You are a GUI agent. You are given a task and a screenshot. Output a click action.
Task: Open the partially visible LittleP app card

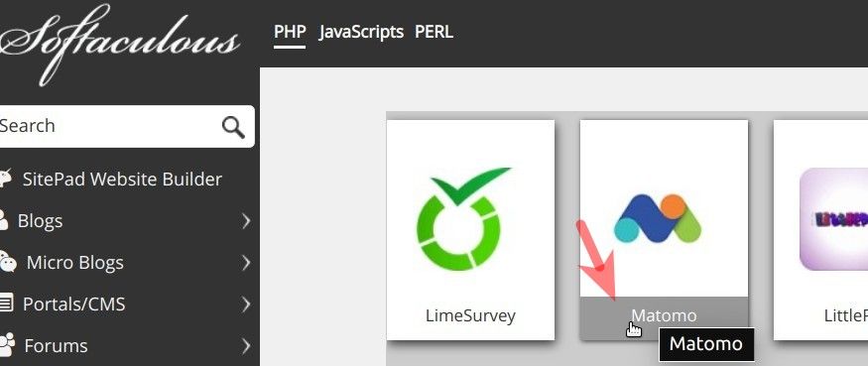[x=820, y=230]
